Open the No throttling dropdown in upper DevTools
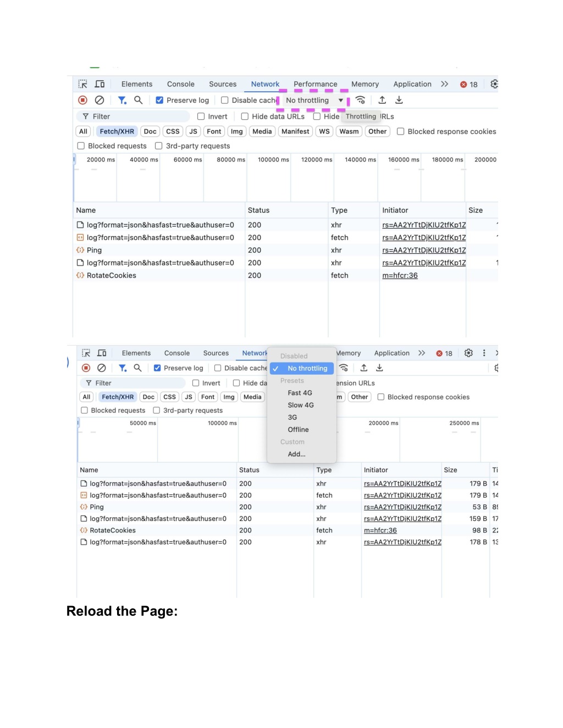Image resolution: width=563 pixels, height=728 pixels. pyautogui.click(x=314, y=100)
